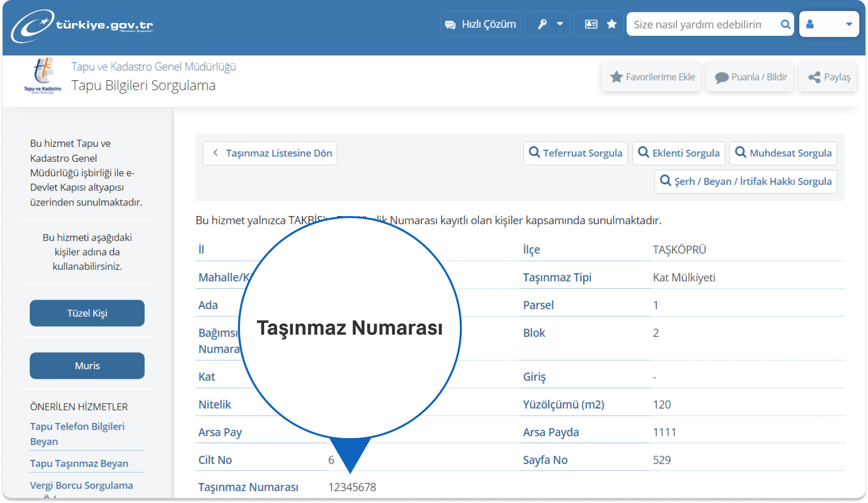This screenshot has height=503, width=868.
Task: Open the Hızlı Çözüm quick help
Action: 480,24
